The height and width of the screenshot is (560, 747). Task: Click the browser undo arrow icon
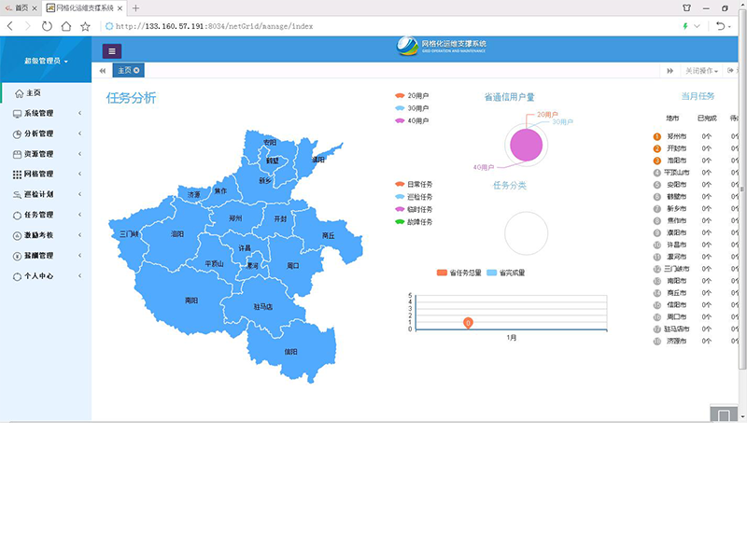721,26
